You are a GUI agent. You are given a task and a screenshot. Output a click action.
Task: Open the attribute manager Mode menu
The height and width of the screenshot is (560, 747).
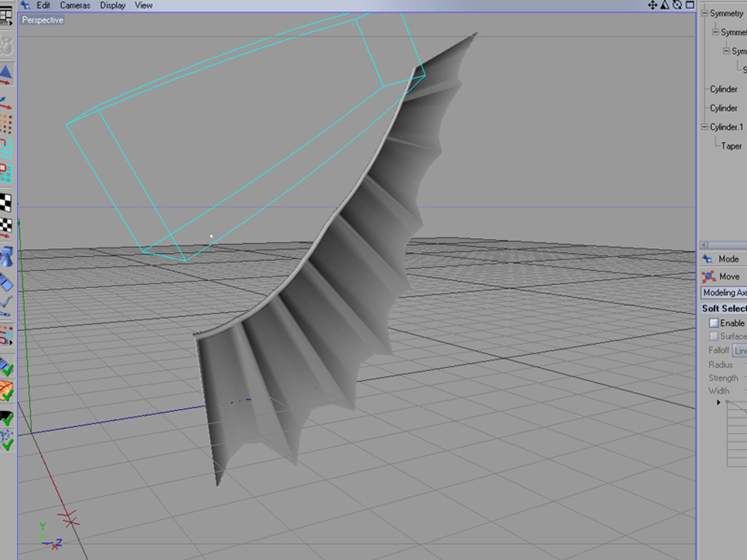click(728, 259)
